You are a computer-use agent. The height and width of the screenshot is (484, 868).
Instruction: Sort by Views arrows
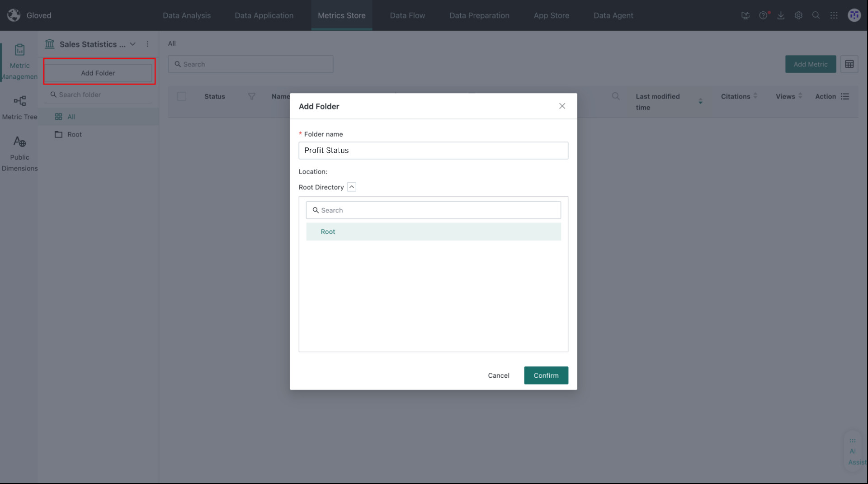(x=800, y=96)
